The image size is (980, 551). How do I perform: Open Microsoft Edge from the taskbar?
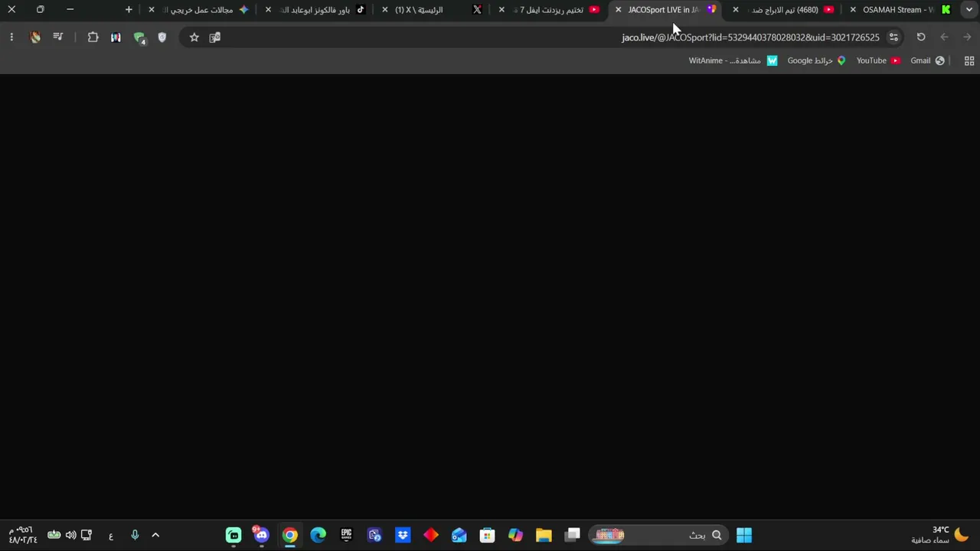[318, 535]
